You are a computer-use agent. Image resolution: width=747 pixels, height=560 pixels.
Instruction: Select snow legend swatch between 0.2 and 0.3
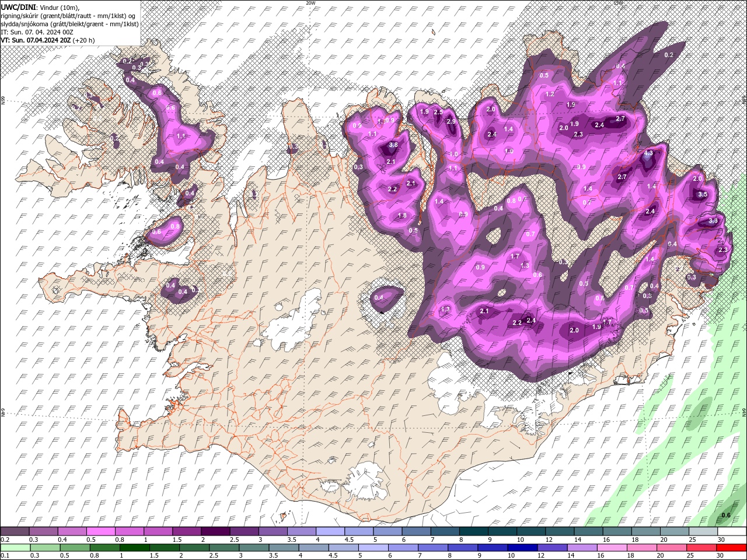(x=15, y=531)
